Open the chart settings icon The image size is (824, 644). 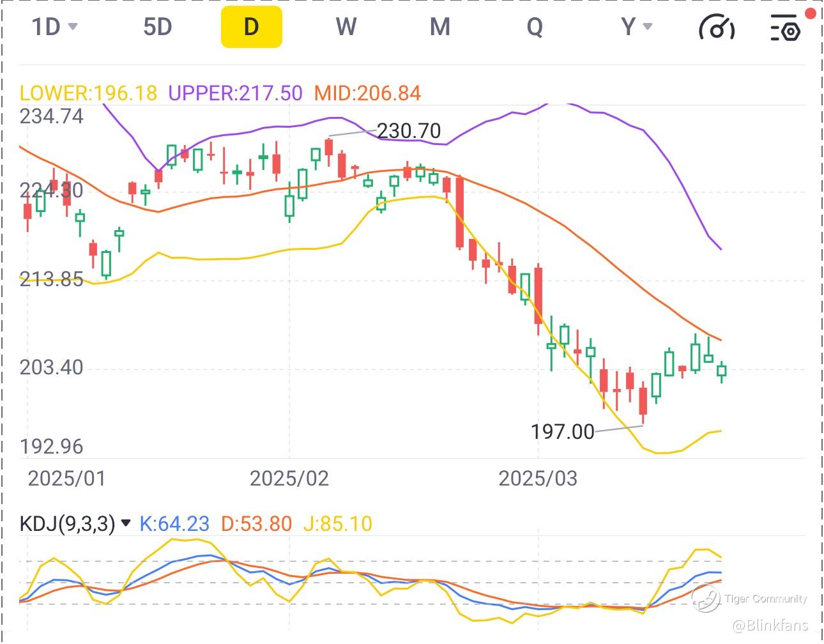[x=785, y=28]
